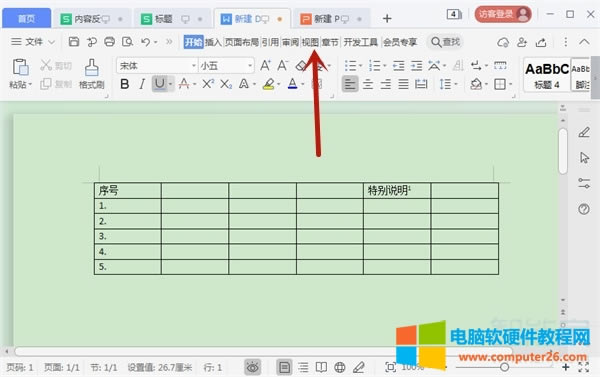The height and width of the screenshot is (377, 600).
Task: Click the Paste clipboard icon
Action: (20, 67)
